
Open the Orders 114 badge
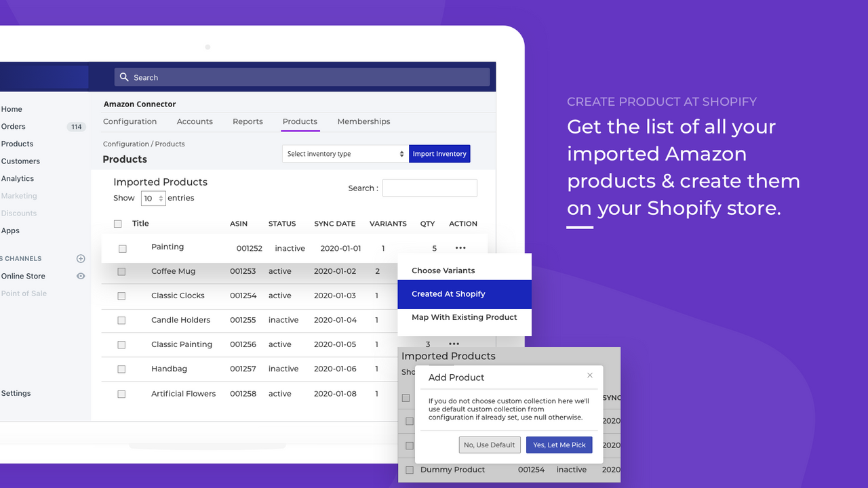77,127
